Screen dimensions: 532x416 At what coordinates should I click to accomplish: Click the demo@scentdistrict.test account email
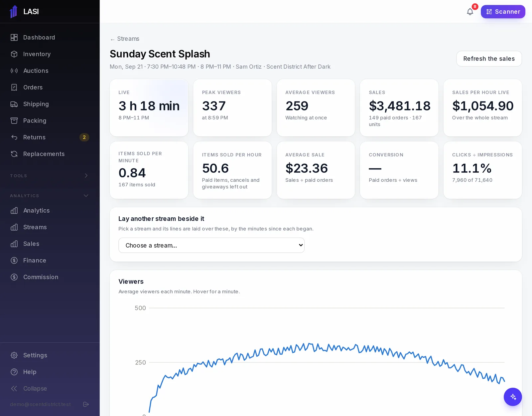pos(40,404)
